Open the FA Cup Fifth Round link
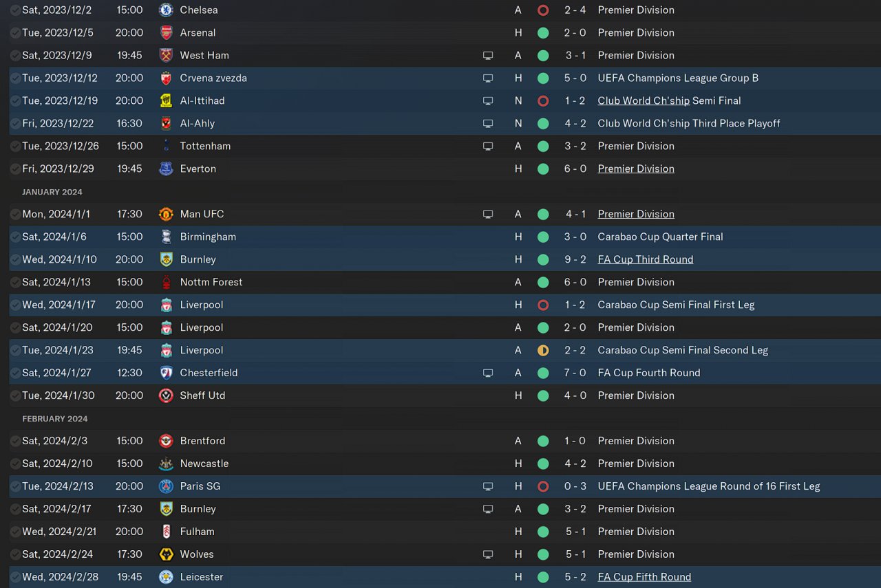 tap(644, 577)
